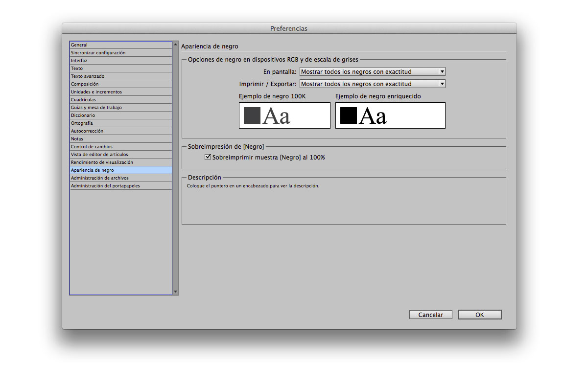Select the Cuadrículas category

[x=121, y=100]
